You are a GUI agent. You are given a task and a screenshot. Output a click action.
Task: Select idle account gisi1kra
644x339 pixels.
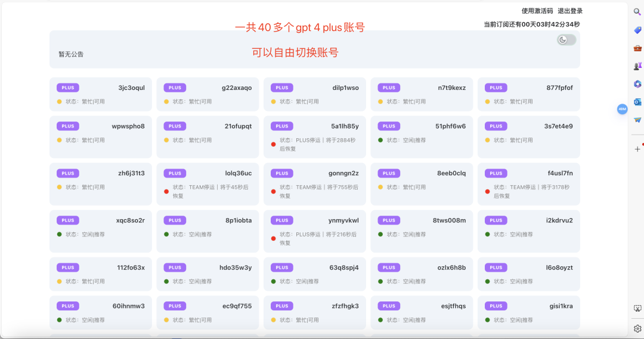[529, 313]
